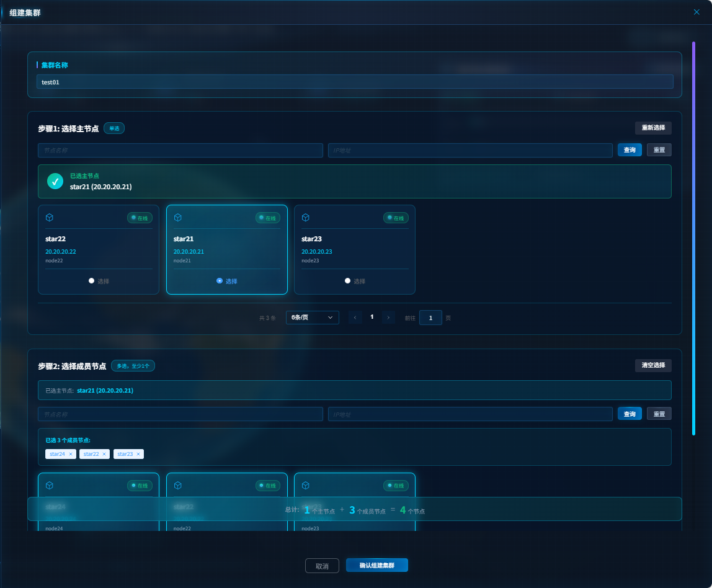
Task: Click the green checkmark selected-master icon
Action: (55, 181)
